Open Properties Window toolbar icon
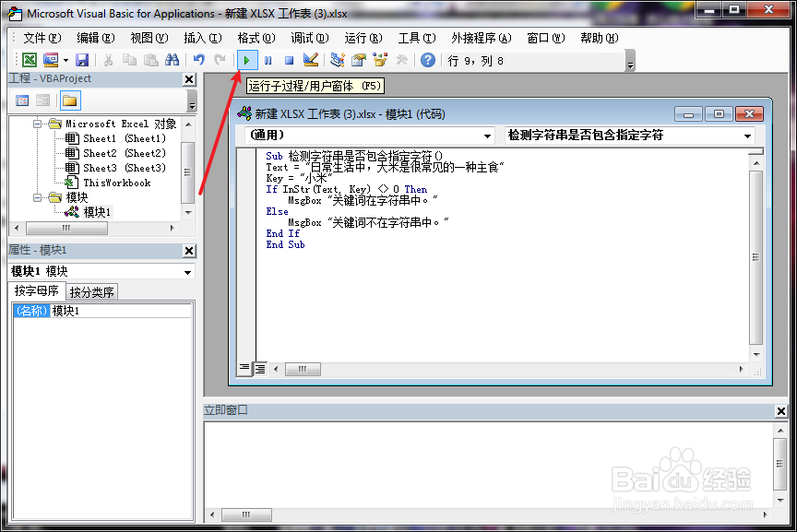 [358, 60]
